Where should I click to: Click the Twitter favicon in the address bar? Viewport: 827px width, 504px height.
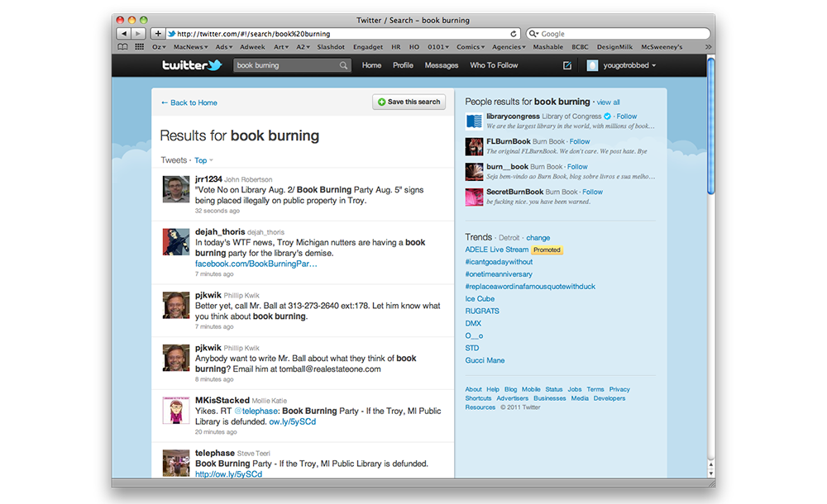pos(171,34)
